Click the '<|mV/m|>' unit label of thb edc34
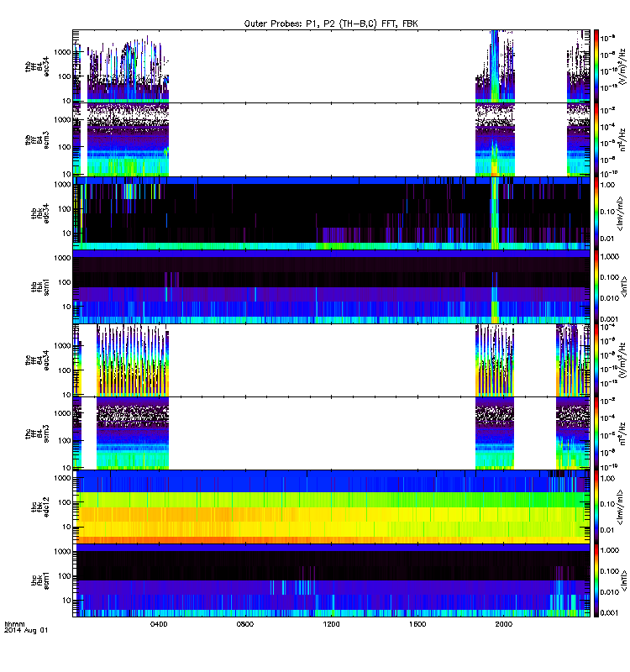 click(x=621, y=213)
